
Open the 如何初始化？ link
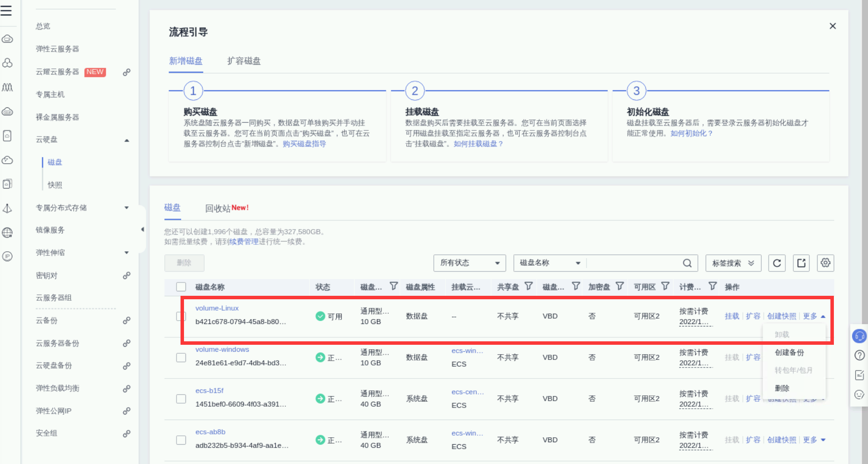(691, 134)
